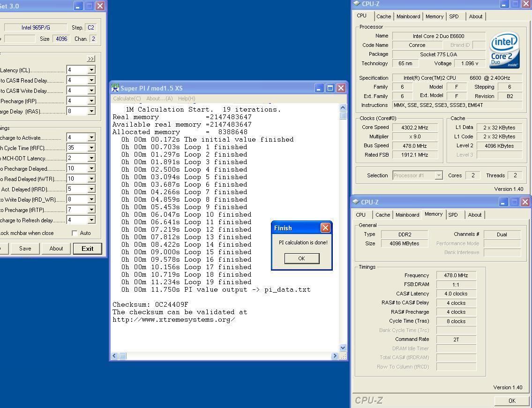This screenshot has width=532, height=408.
Task: Open the tRAS delay dropdown
Action: pyautogui.click(x=91, y=111)
